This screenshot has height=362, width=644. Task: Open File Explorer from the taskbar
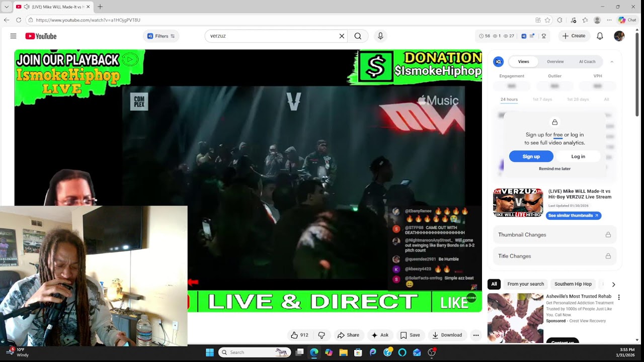click(x=343, y=352)
